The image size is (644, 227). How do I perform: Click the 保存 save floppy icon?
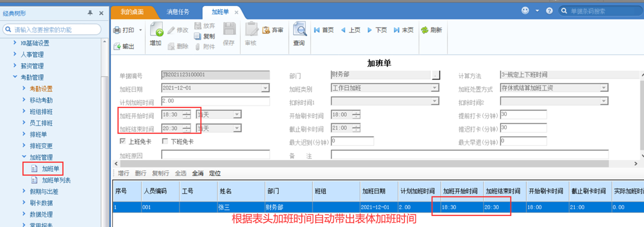pos(229,29)
